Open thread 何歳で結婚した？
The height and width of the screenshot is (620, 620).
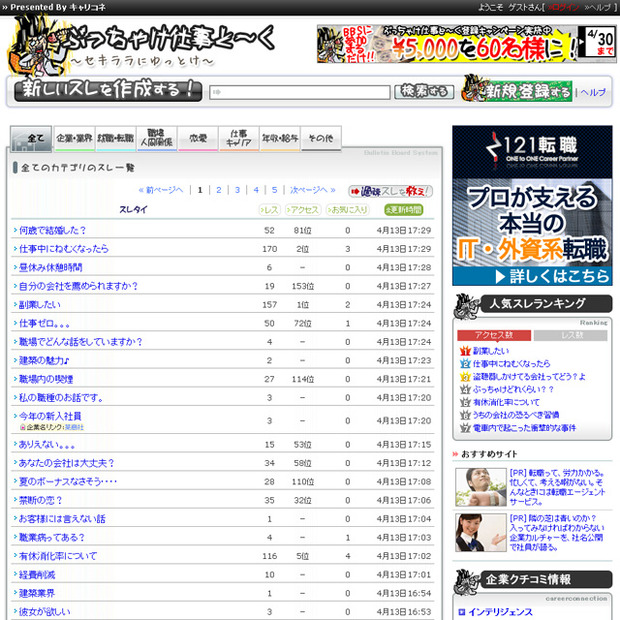pos(52,231)
